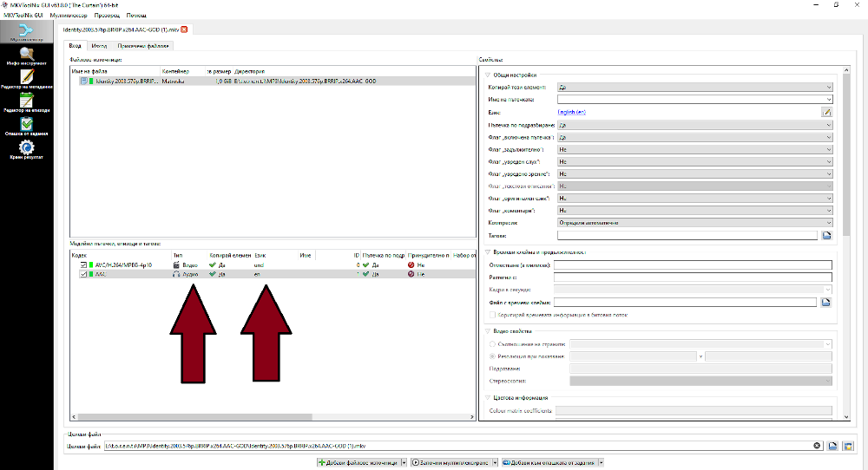The image size is (868, 470).
Task: Click red forced-flag icon in AAC row
Action: (x=411, y=274)
